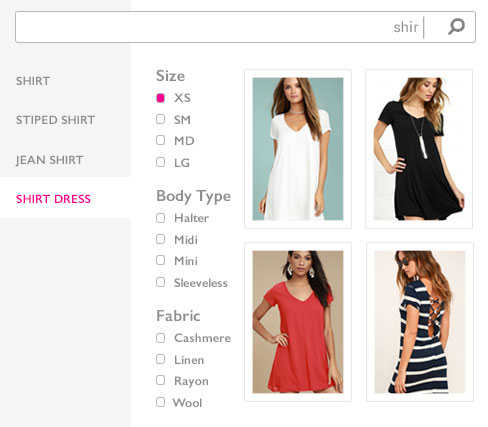Select the highlighted SHIRT DRESS suggestion
This screenshot has height=427, width=488.
tap(53, 199)
